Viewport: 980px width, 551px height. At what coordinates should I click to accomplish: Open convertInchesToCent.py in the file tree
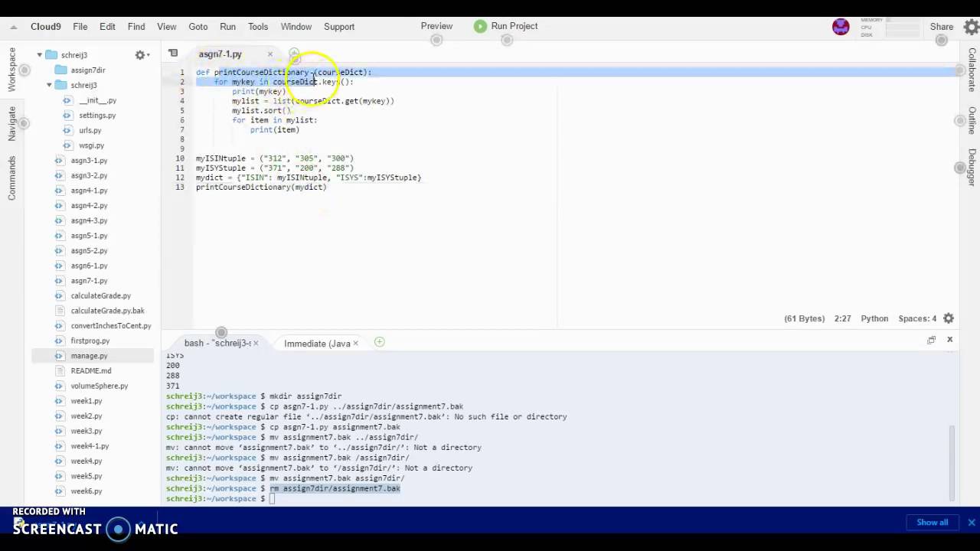[x=111, y=326]
